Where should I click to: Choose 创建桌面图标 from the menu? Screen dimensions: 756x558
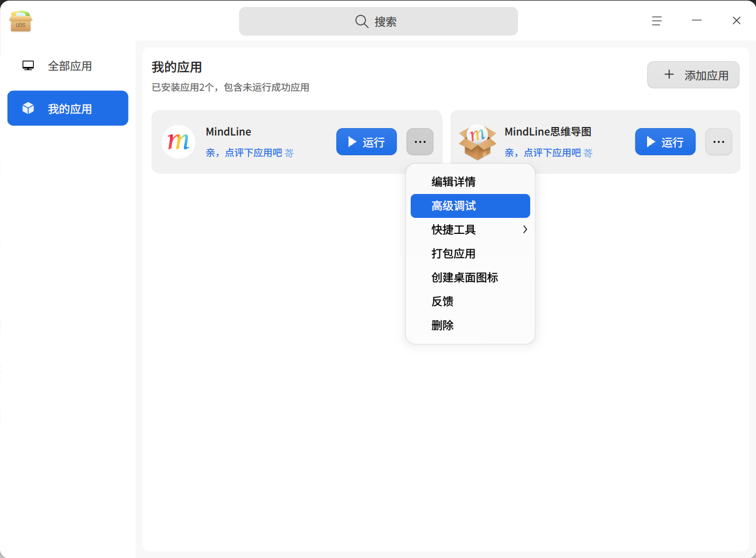coord(470,277)
